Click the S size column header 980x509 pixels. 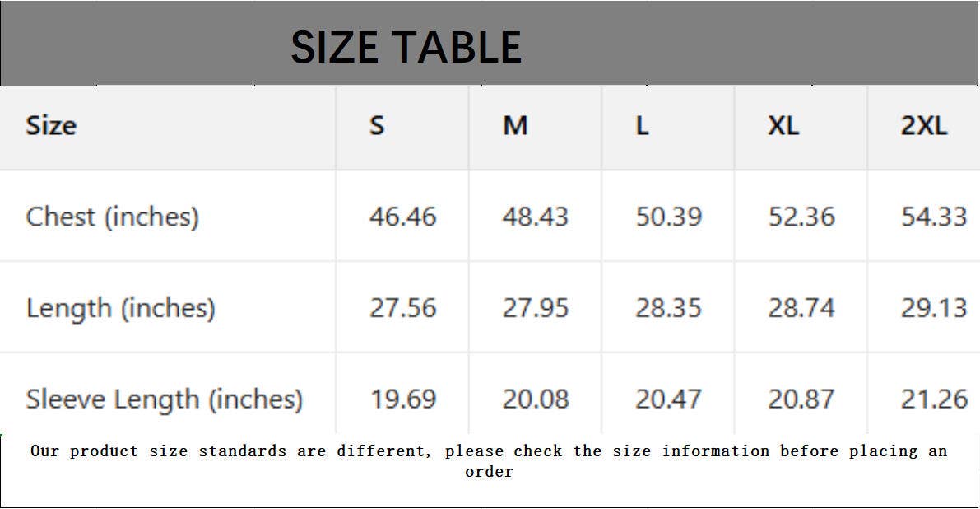(x=377, y=126)
